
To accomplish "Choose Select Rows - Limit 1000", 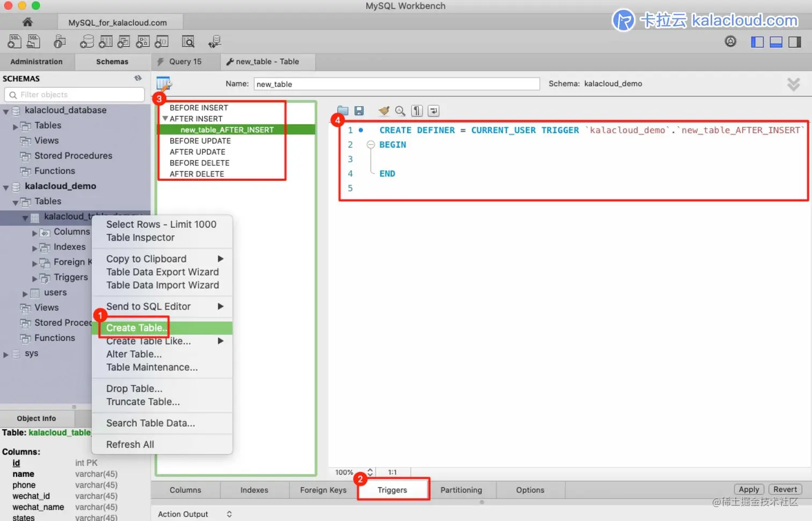I will click(x=162, y=225).
